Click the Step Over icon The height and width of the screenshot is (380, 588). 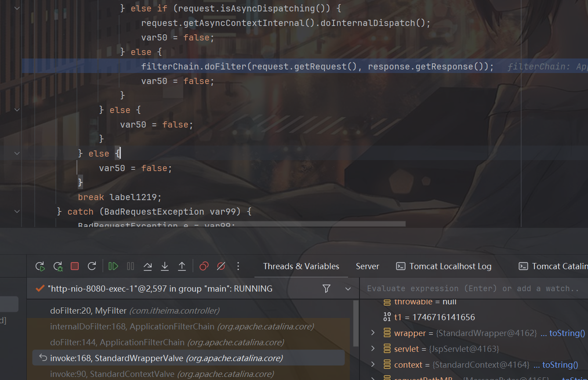(148, 266)
